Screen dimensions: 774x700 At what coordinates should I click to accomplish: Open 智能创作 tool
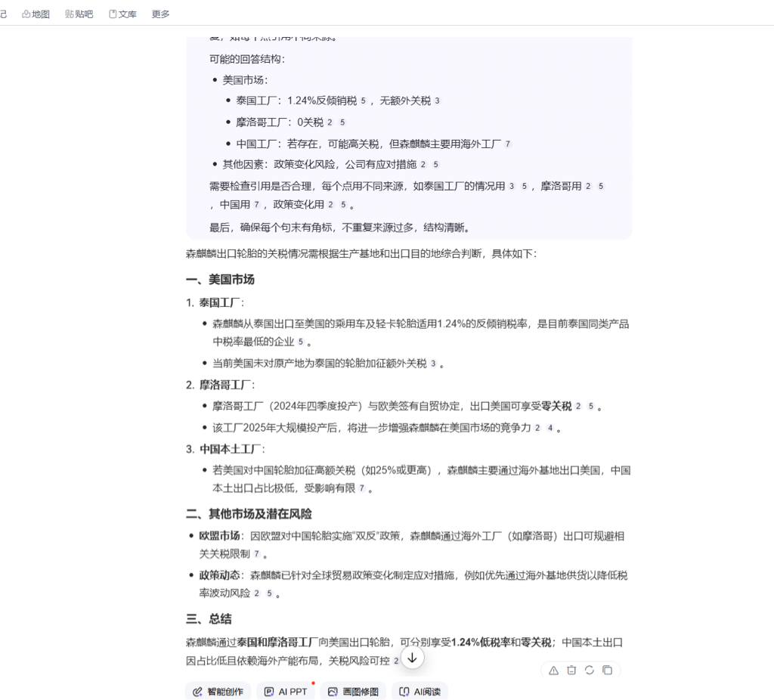click(218, 692)
